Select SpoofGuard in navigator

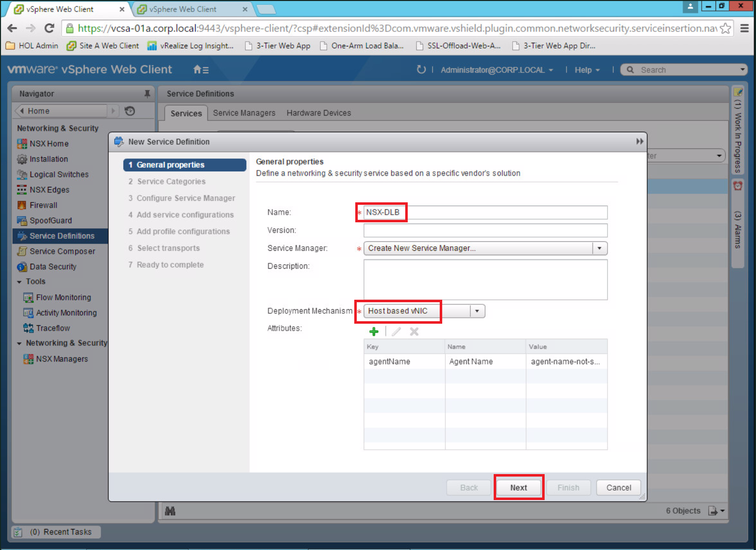coord(50,220)
